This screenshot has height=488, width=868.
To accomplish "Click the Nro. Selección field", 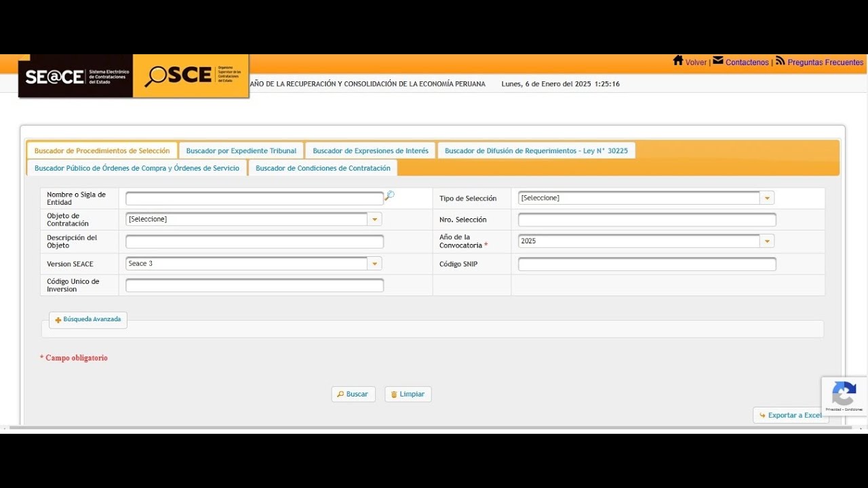I will coord(647,220).
